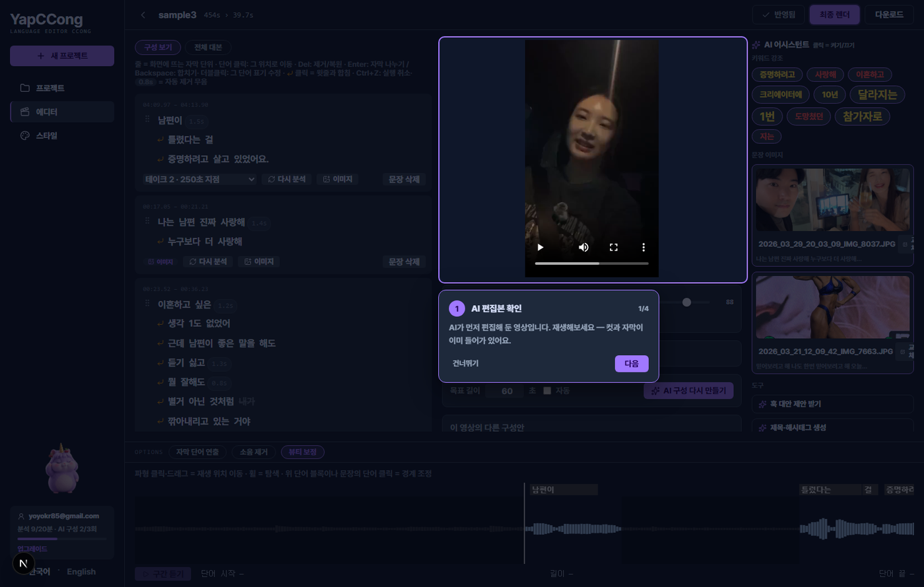Open the 스타일 palette section
Screen dimensions: 924x587
tap(62, 135)
